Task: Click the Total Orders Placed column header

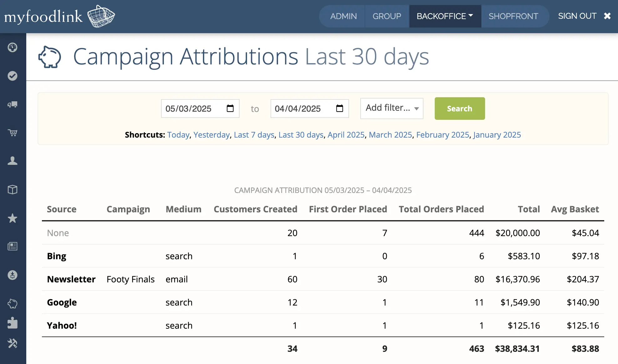Action: pyautogui.click(x=441, y=209)
